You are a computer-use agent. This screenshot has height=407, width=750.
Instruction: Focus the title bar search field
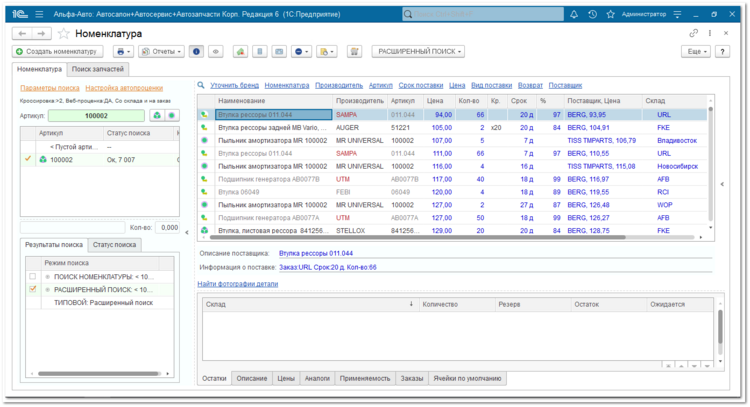(x=483, y=14)
